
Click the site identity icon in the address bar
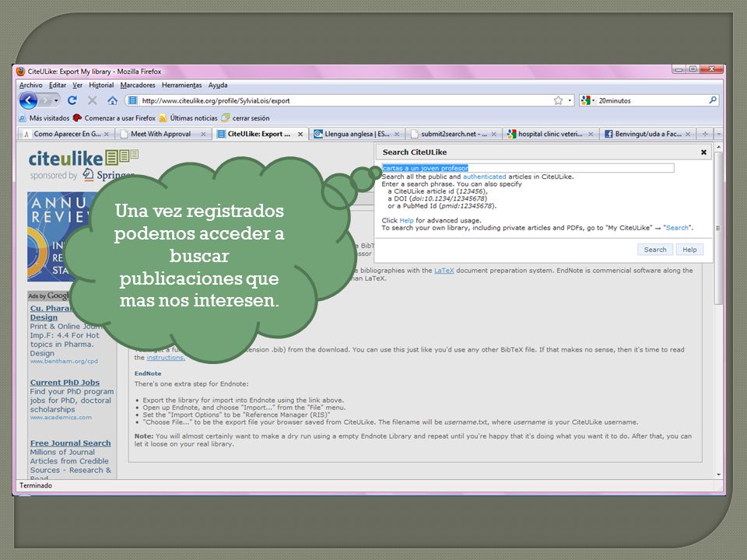tap(133, 100)
